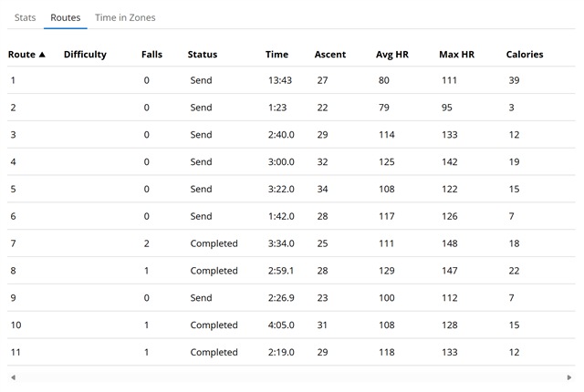Click the Status column header
Image resolution: width=584 pixels, height=392 pixels.
tap(203, 55)
